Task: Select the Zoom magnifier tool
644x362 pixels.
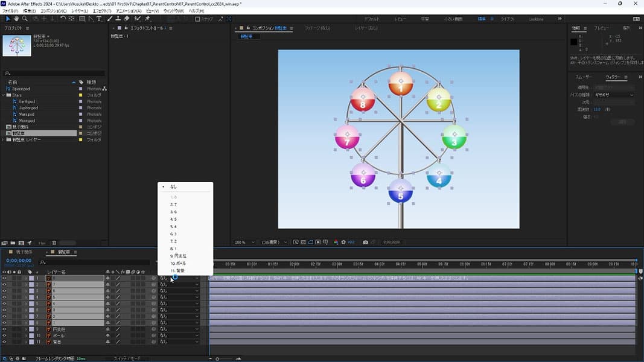Action: tap(25, 19)
